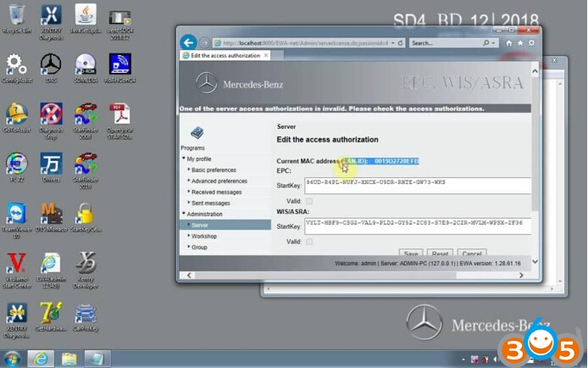Go back with the browser back arrow

tap(188, 42)
